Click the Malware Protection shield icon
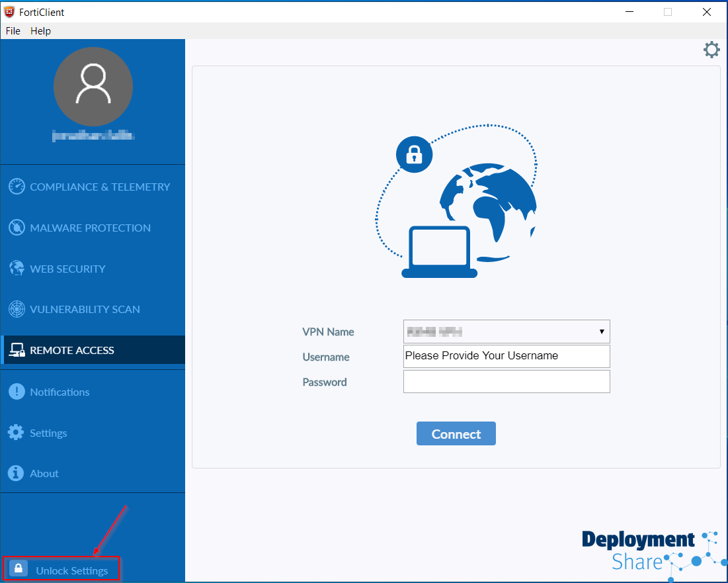The height and width of the screenshot is (583, 728). (17, 228)
